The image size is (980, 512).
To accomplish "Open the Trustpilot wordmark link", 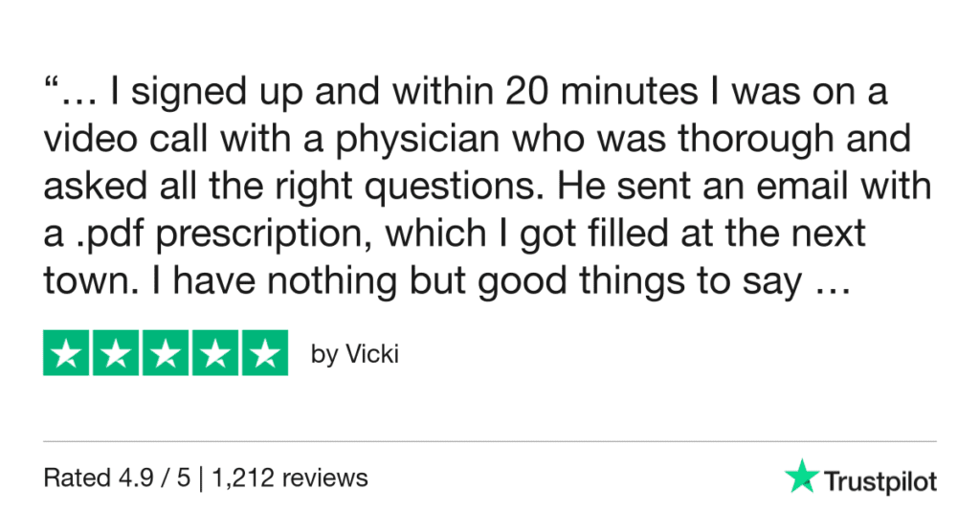I will coord(880,480).
